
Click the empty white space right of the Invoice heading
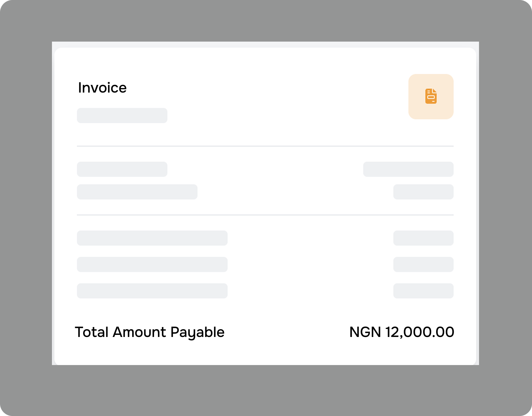pos(260,88)
